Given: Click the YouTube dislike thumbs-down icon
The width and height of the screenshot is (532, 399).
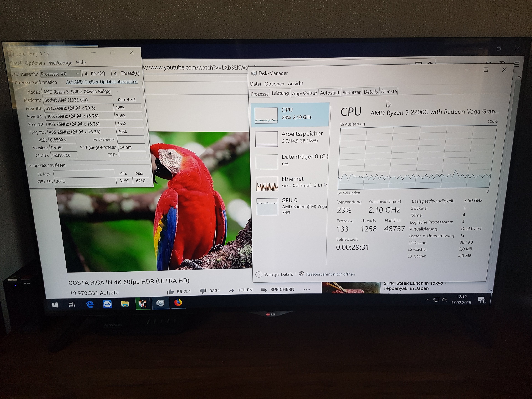Looking at the screenshot, I should point(203,291).
